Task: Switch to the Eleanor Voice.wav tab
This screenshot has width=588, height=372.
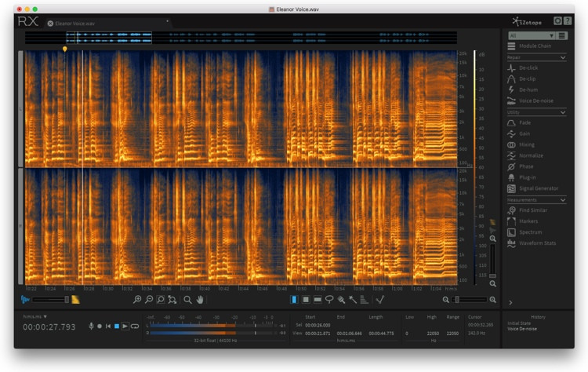Action: [x=78, y=23]
